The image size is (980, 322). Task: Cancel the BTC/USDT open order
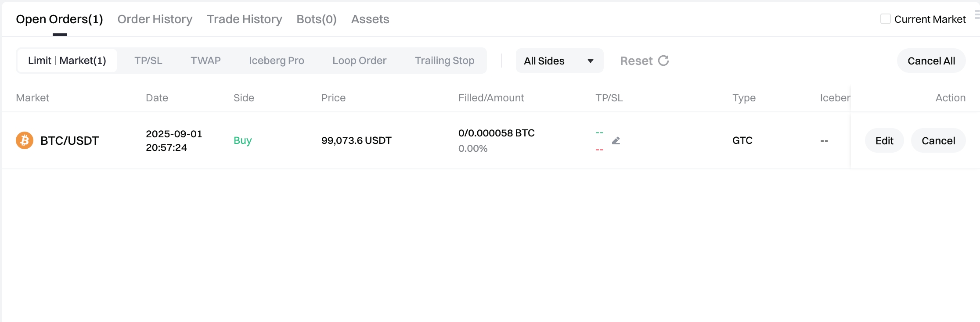click(x=938, y=141)
